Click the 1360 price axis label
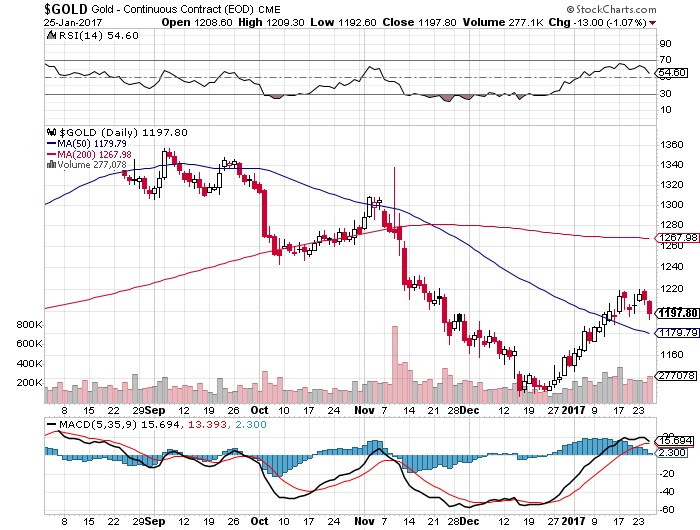The width and height of the screenshot is (700, 530). click(671, 145)
